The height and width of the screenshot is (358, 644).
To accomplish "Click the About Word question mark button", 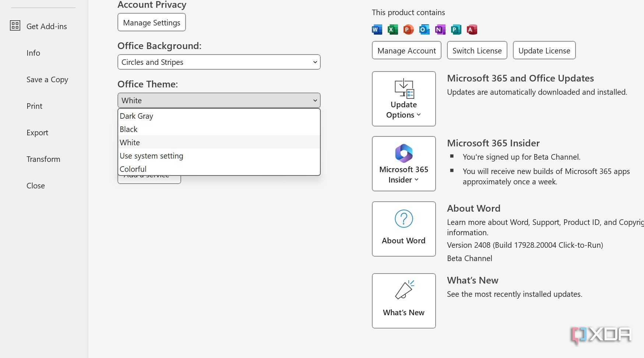I will click(404, 229).
